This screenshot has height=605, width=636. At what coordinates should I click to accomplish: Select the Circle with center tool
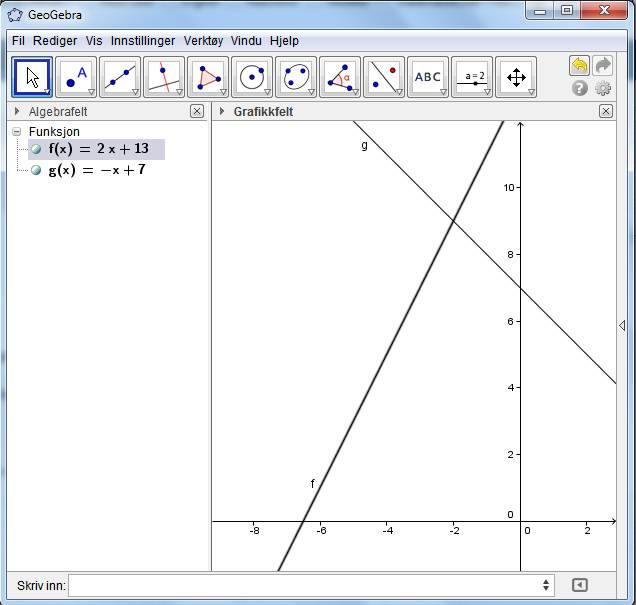[252, 77]
